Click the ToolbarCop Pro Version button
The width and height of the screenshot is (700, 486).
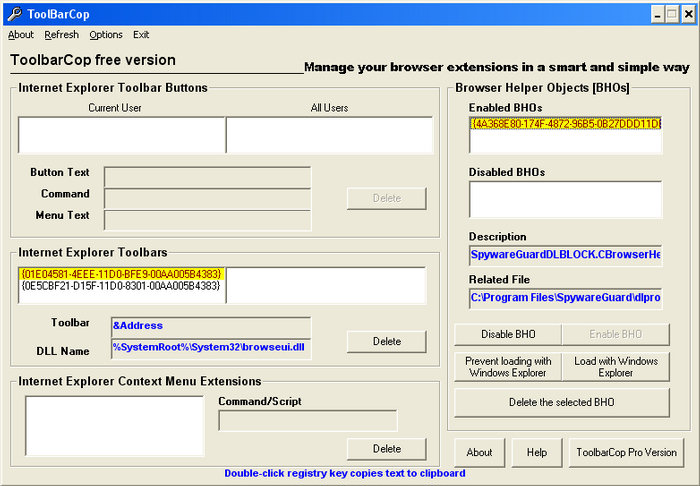[626, 453]
